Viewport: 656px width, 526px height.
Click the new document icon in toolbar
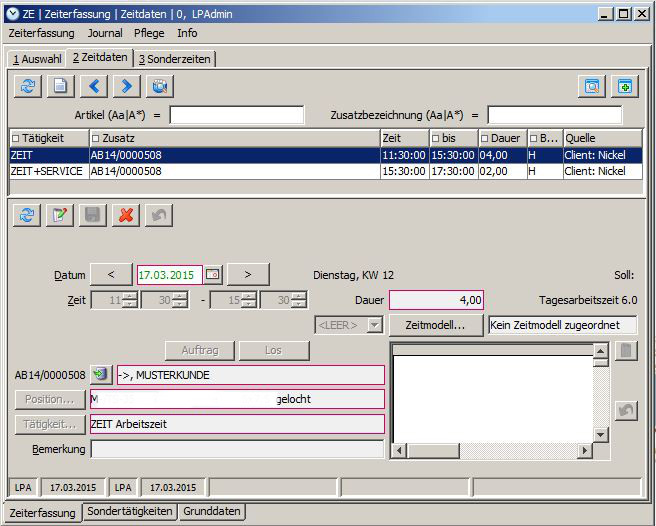60,86
